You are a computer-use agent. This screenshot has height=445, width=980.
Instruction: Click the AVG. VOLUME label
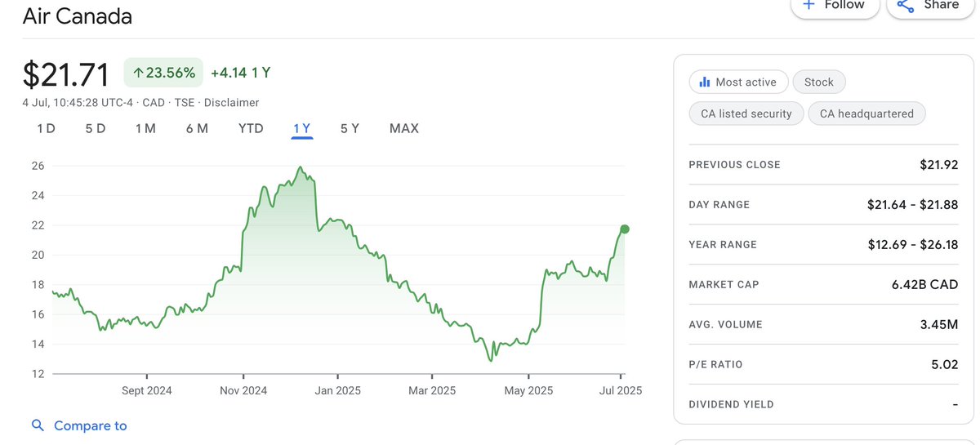726,325
